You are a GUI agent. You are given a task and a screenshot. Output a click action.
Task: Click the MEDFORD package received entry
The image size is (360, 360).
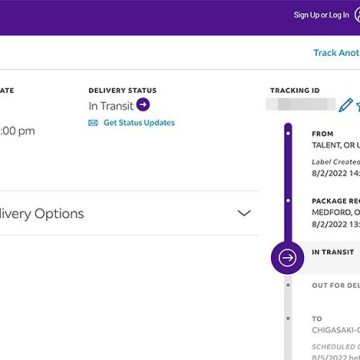pyautogui.click(x=336, y=213)
